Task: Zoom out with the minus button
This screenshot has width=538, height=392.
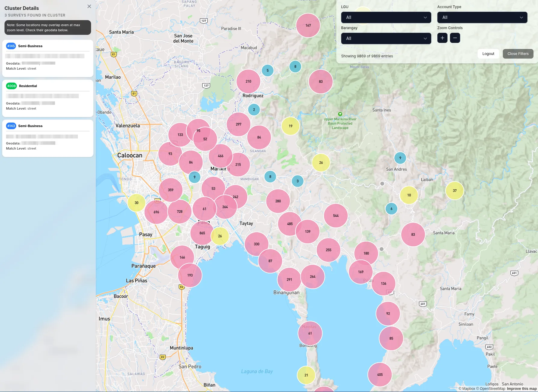Action: tap(455, 38)
